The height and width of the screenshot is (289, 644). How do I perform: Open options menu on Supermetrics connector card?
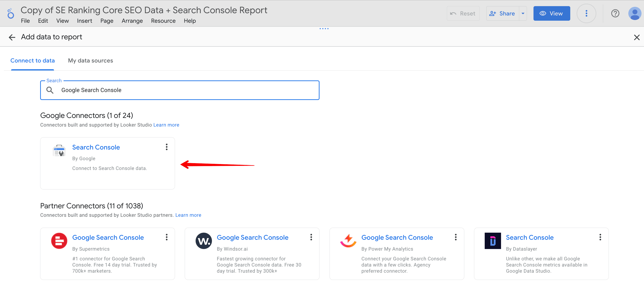167,237
